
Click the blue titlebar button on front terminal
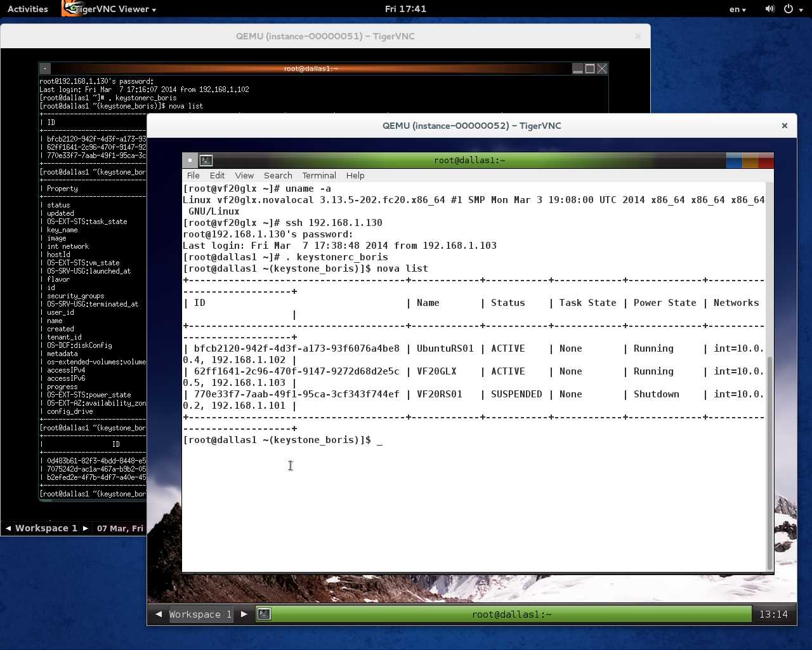734,160
